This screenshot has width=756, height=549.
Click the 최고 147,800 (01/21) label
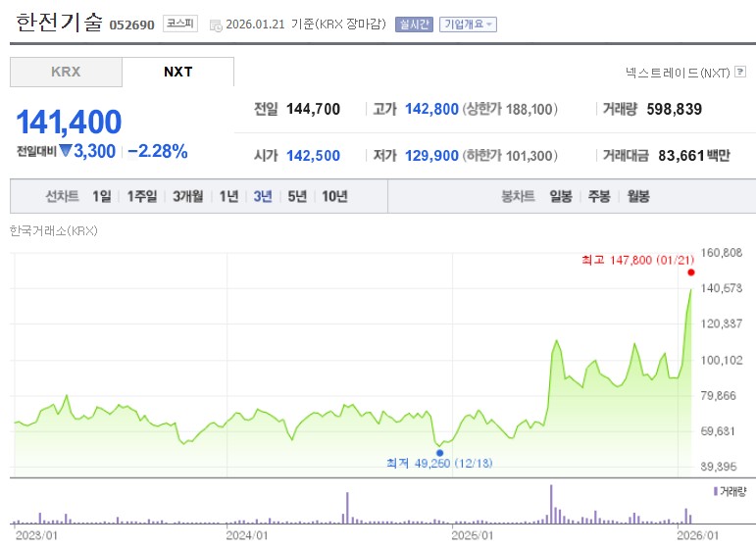638,260
